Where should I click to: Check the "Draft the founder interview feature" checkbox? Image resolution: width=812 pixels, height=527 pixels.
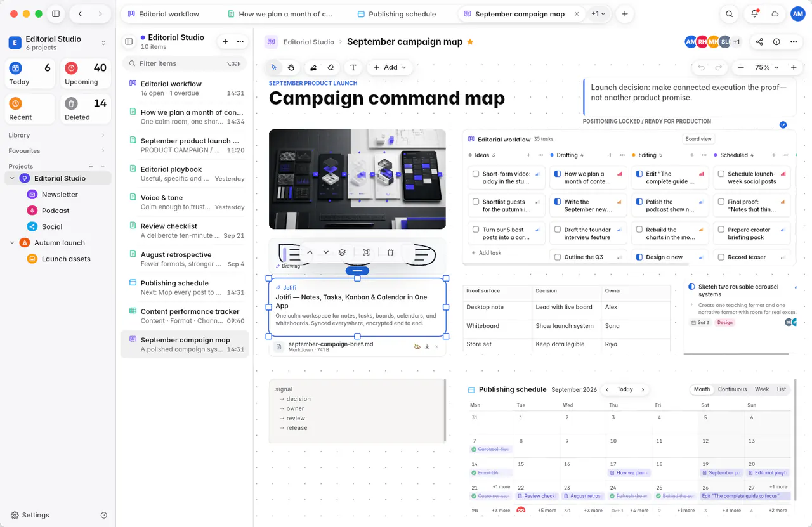558,230
